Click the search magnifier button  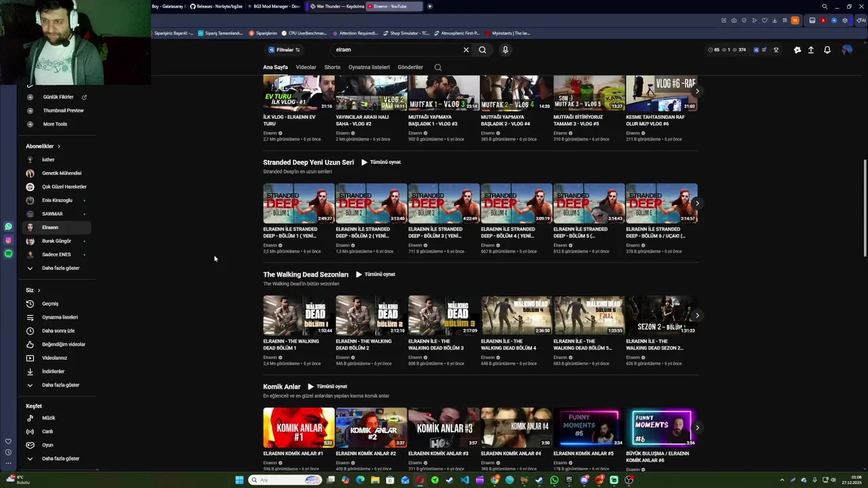[x=482, y=49]
